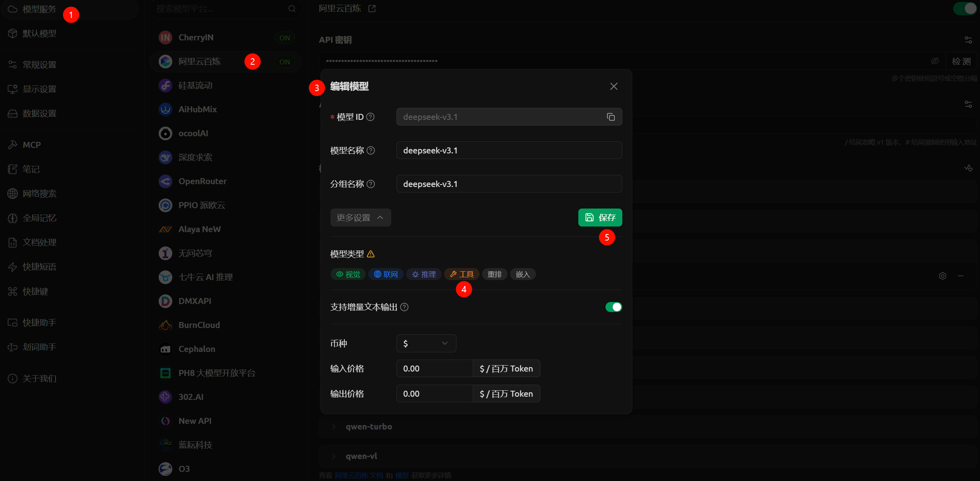This screenshot has width=980, height=481.
Task: Click 模型名称 input field
Action: pyautogui.click(x=509, y=150)
